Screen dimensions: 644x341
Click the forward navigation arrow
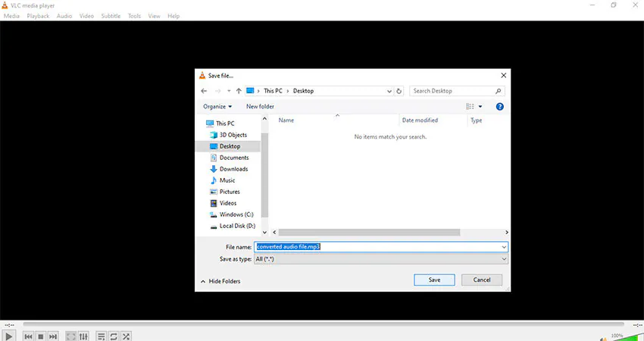tap(217, 91)
